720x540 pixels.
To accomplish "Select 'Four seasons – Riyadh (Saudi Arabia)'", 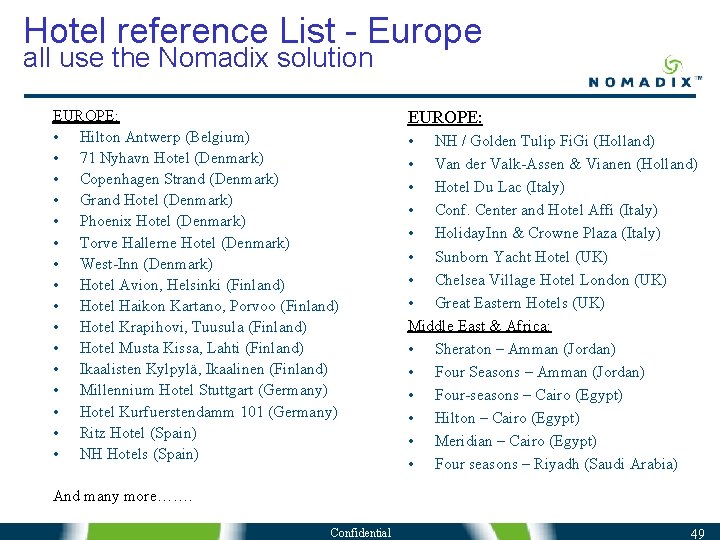I will tap(556, 464).
